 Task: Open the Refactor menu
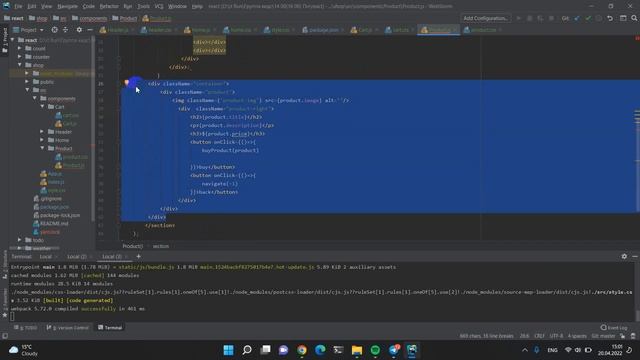click(109, 7)
